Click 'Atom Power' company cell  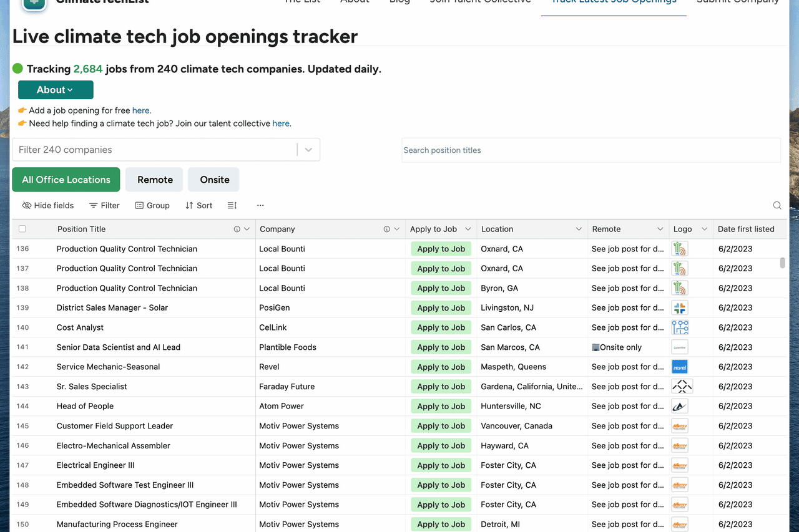(x=330, y=406)
